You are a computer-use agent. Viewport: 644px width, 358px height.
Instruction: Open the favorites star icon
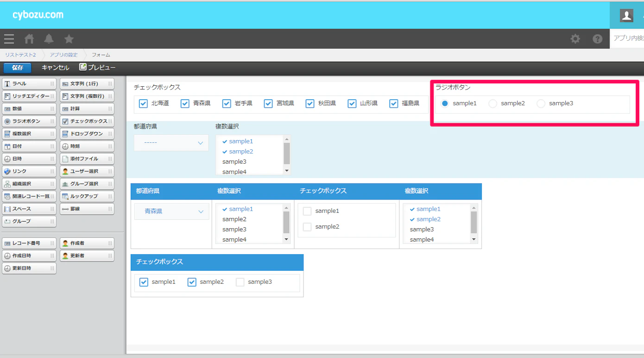tap(69, 39)
